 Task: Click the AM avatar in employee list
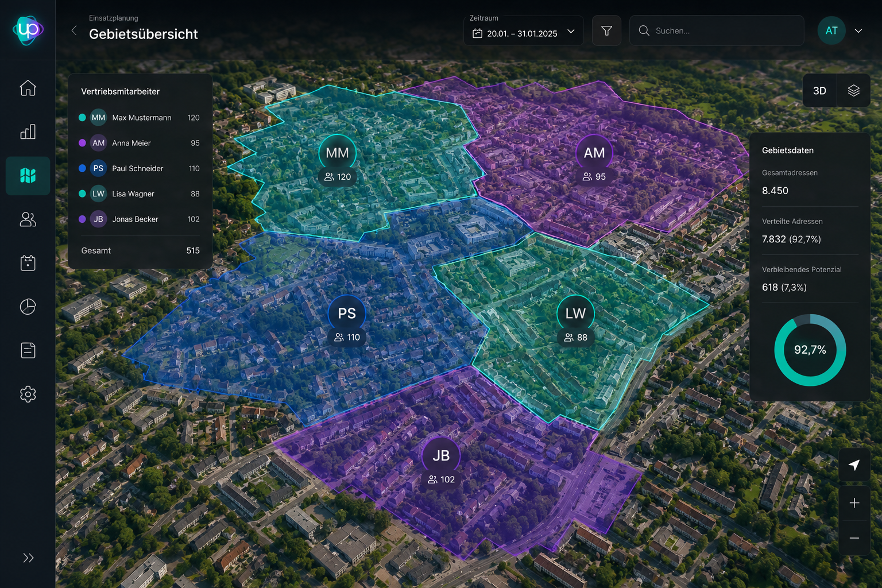99,143
